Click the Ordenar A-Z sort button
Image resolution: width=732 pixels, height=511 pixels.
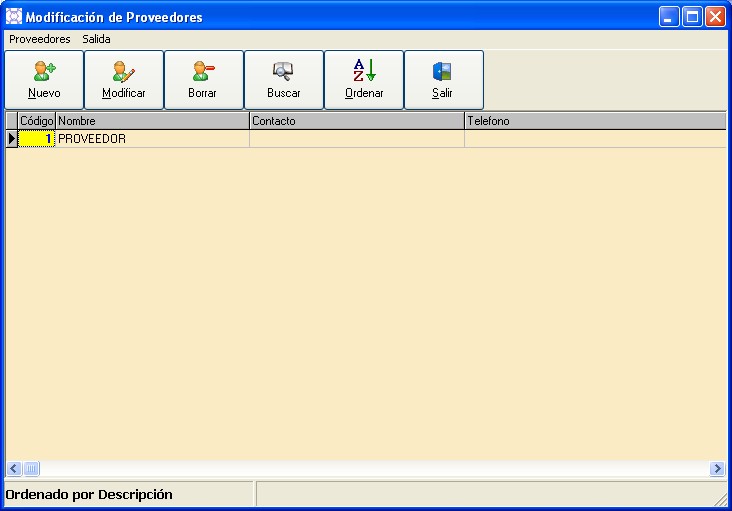(x=364, y=80)
